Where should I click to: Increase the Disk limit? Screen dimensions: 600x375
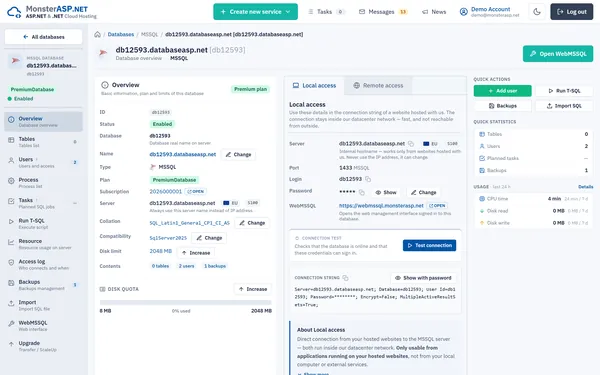tap(196, 253)
